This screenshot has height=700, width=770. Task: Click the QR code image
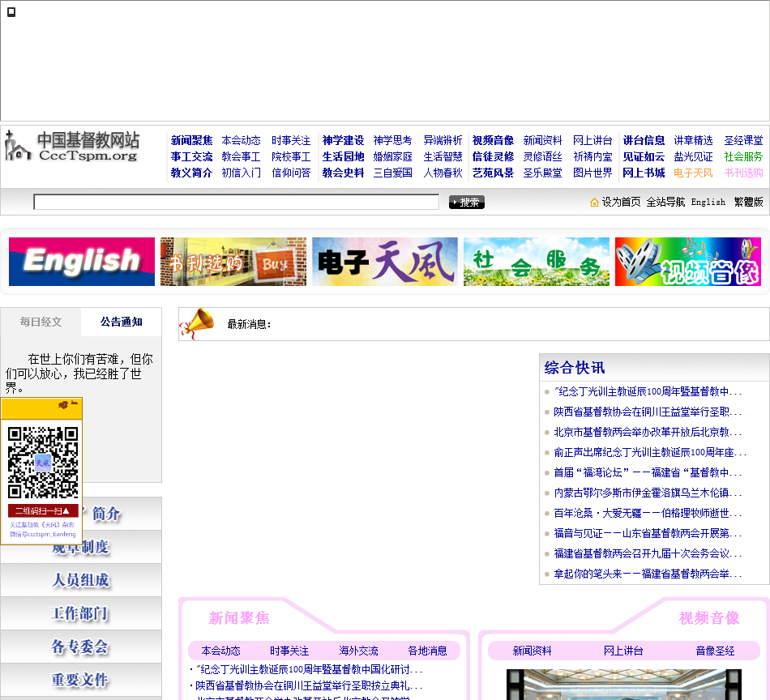point(43,463)
